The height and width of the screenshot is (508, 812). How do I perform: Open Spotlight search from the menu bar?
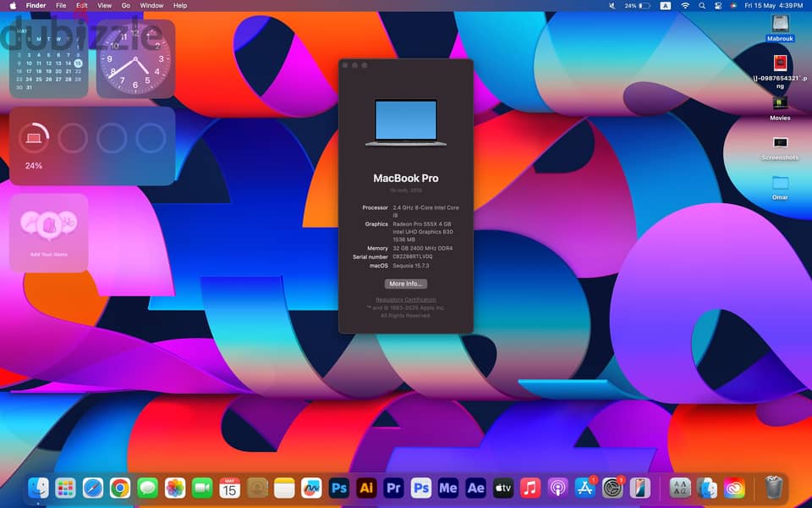pyautogui.click(x=702, y=6)
